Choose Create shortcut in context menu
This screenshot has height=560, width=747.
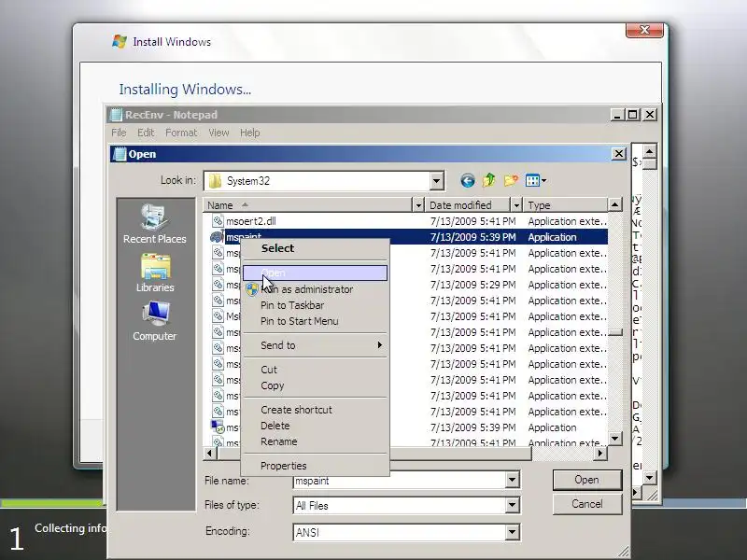(315, 410)
